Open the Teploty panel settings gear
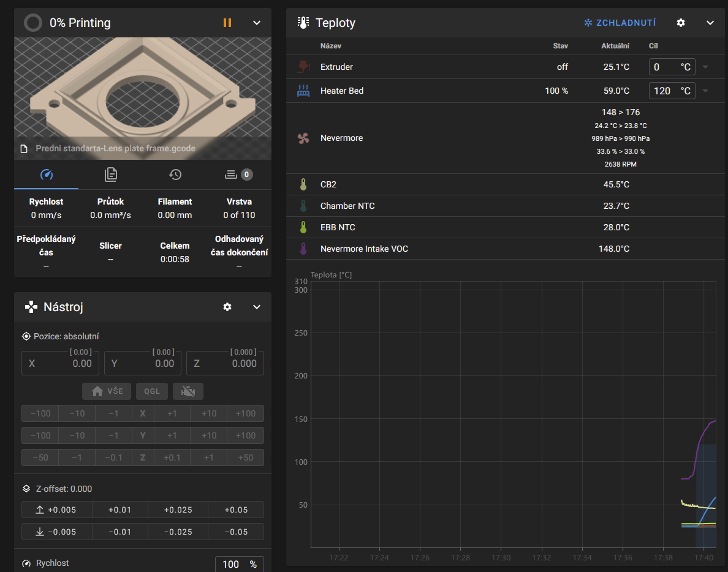The image size is (728, 572). [x=681, y=23]
